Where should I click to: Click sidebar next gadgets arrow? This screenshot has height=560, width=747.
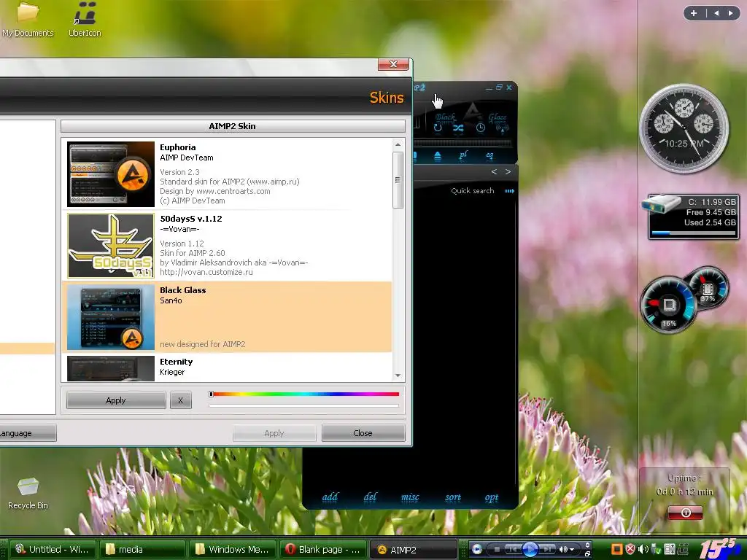click(730, 13)
